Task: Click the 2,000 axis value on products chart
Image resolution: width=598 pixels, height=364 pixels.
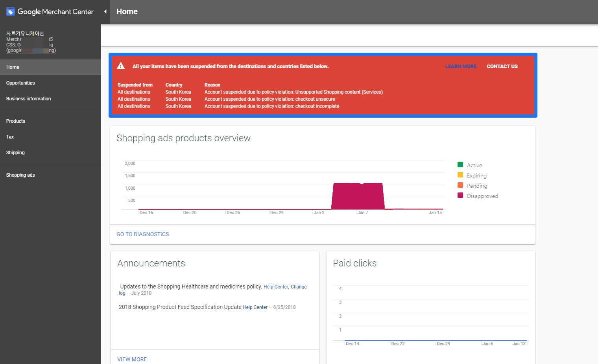Action: click(130, 163)
